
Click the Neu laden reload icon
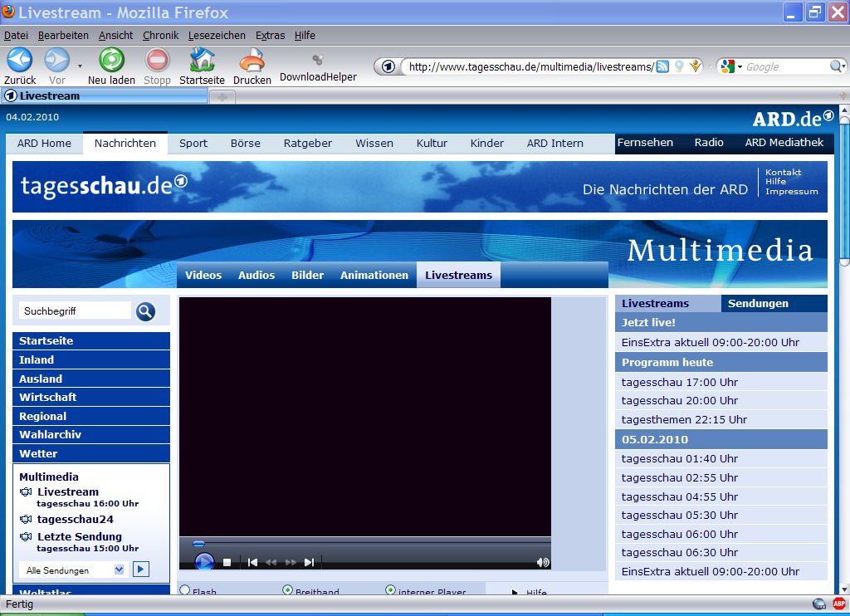click(111, 60)
